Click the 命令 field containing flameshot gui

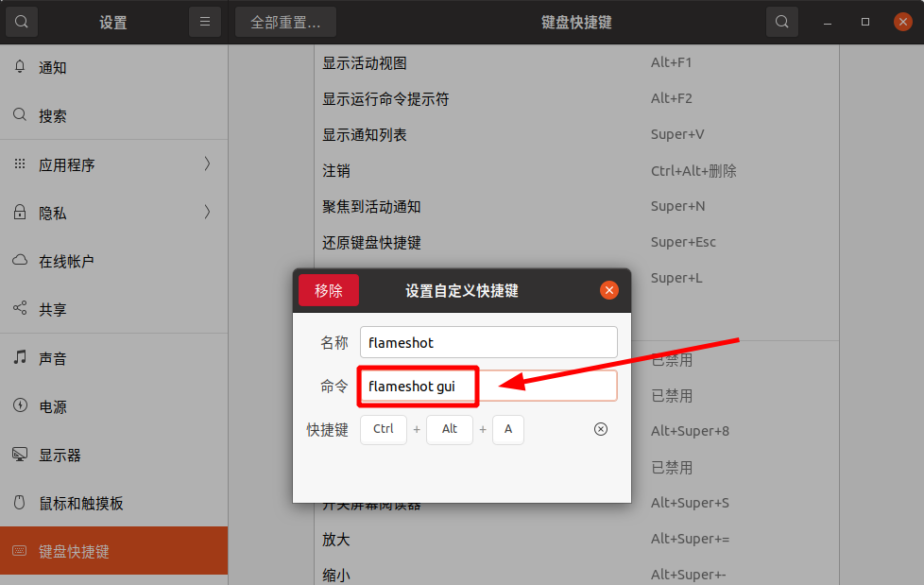(488, 386)
